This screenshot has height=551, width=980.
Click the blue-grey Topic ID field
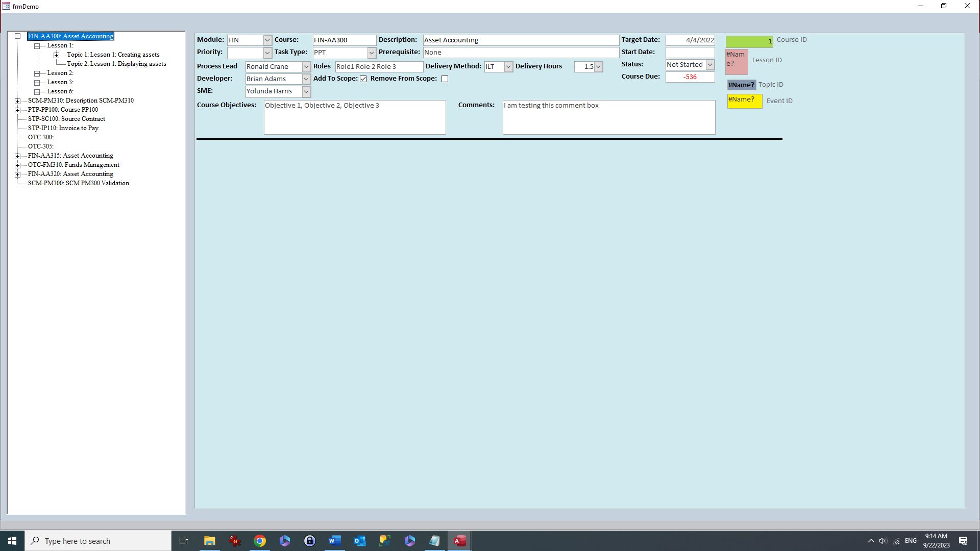coord(741,85)
